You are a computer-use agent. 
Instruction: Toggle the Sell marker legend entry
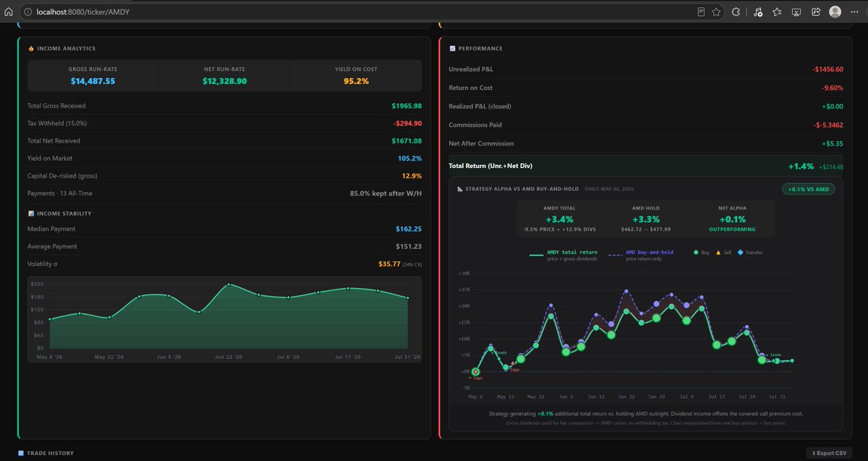(724, 253)
